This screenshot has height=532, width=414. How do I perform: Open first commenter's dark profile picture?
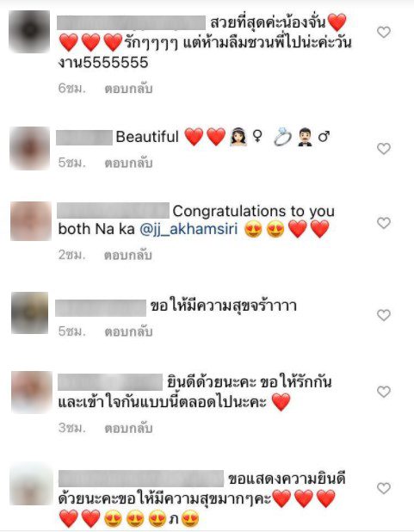pos(29,32)
